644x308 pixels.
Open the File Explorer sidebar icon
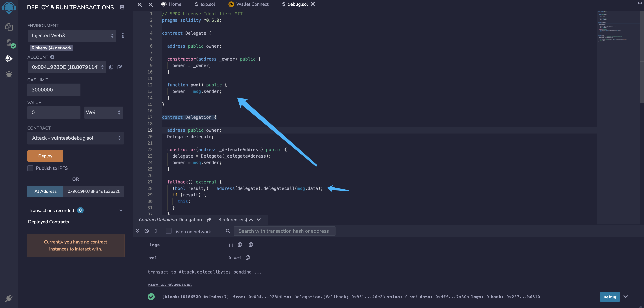click(9, 27)
